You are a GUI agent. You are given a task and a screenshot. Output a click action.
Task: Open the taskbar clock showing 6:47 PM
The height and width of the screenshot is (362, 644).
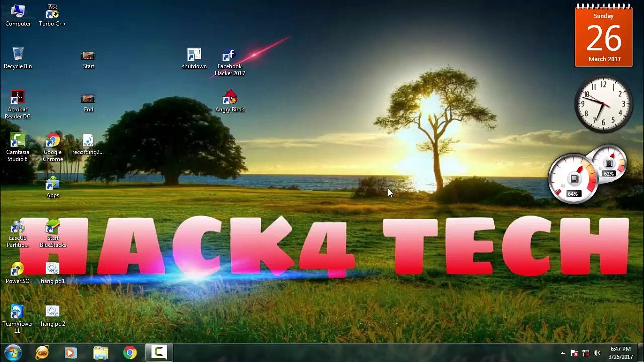[x=620, y=353]
